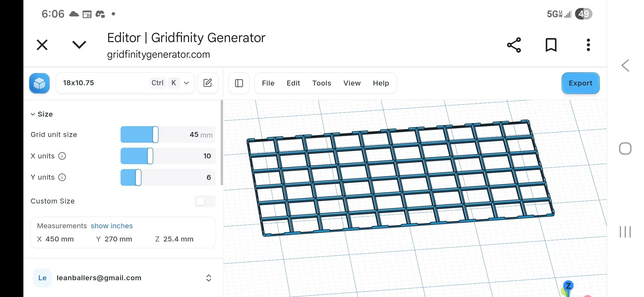The height and width of the screenshot is (297, 644).
Task: Click the Gridfinity Generator cube logo
Action: pos(39,83)
